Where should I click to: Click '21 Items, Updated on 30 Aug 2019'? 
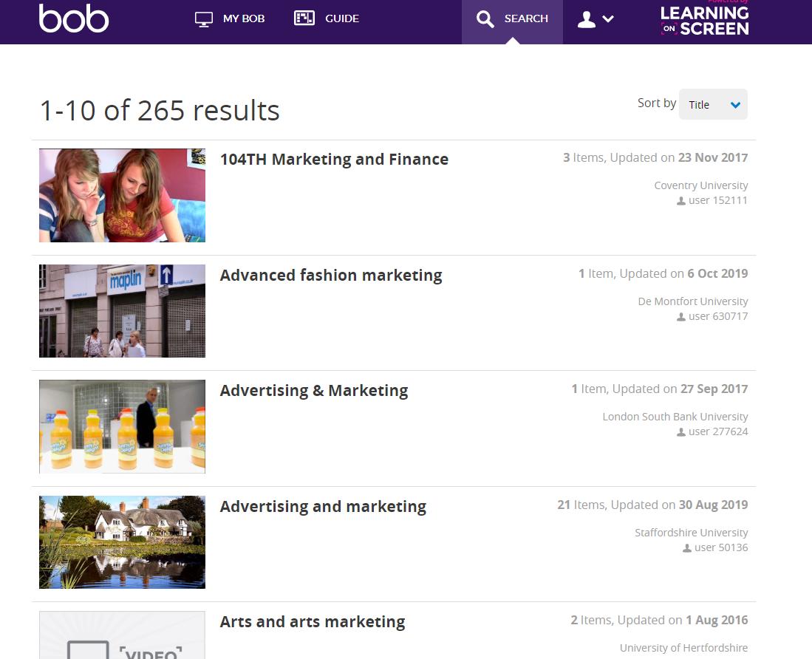click(x=652, y=505)
